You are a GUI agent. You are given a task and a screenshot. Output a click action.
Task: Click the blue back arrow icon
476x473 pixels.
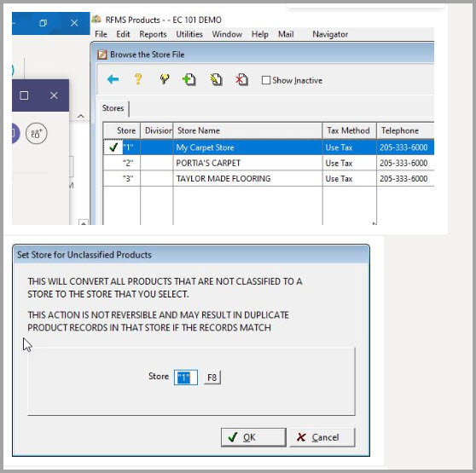113,80
